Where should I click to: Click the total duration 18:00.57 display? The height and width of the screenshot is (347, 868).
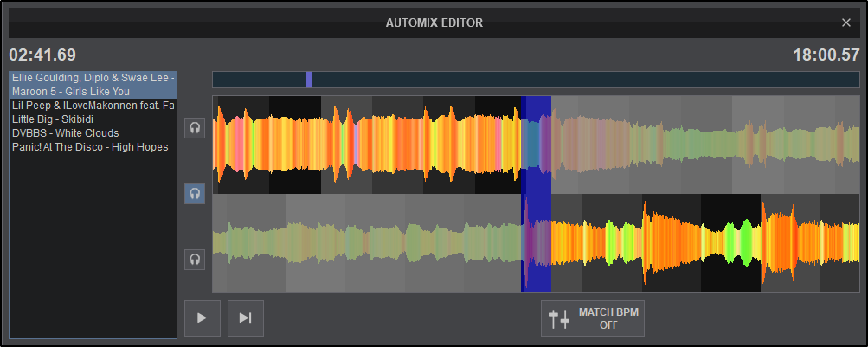[x=826, y=55]
